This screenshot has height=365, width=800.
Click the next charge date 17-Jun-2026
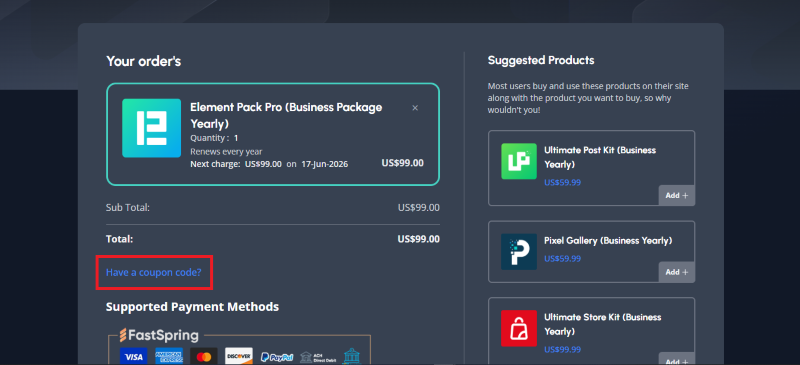click(324, 164)
